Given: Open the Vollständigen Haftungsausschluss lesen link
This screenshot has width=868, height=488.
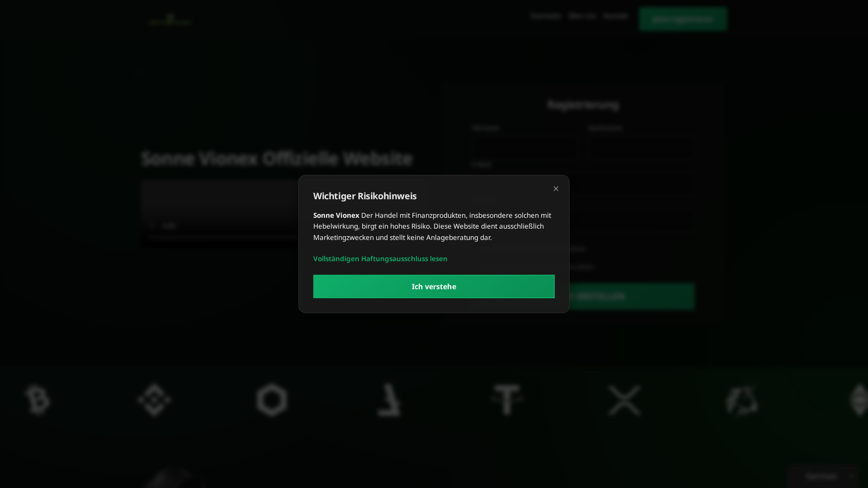Looking at the screenshot, I should 380,258.
